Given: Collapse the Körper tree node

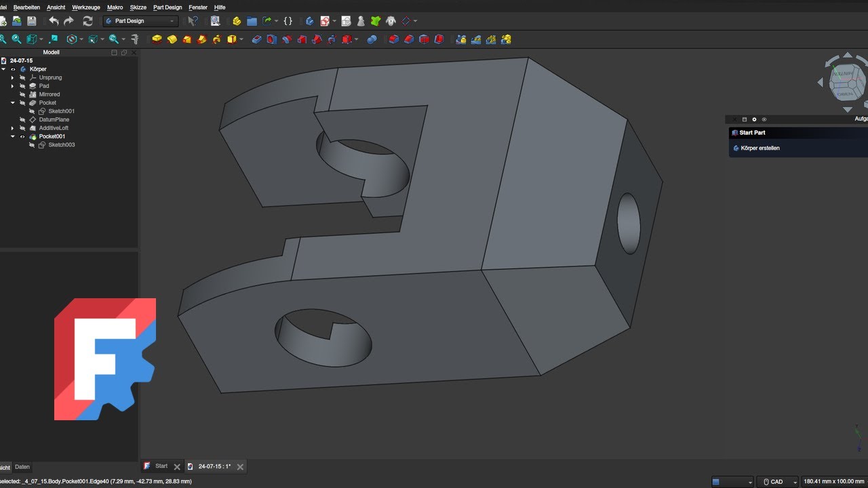Looking at the screenshot, I should pyautogui.click(x=3, y=69).
